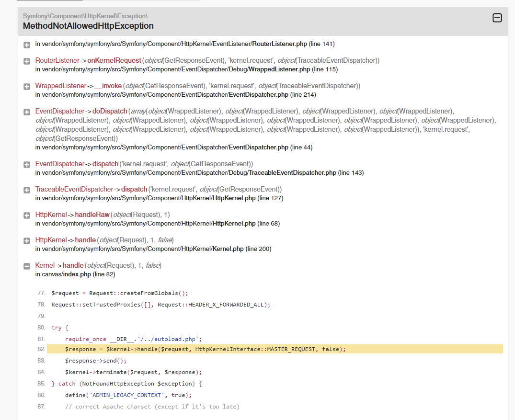Expand the RouterListener.php line 141 entry
Screen dimensions: 515x420
[27, 45]
